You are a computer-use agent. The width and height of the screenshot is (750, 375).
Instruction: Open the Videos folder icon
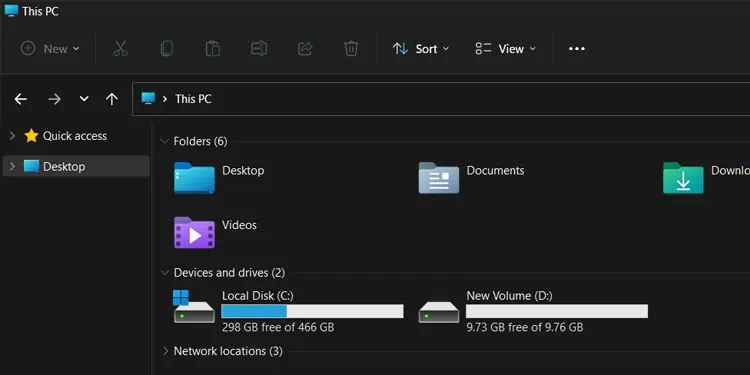(194, 232)
